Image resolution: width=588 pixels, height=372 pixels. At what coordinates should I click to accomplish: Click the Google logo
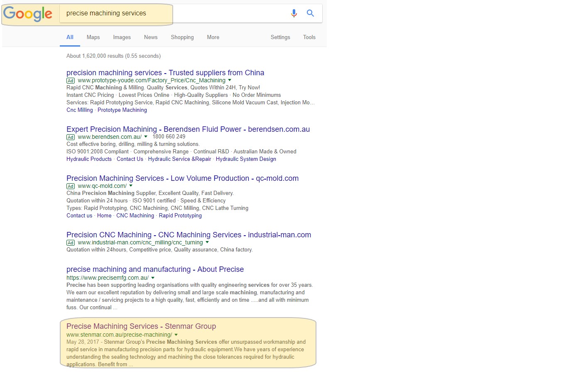pyautogui.click(x=28, y=14)
